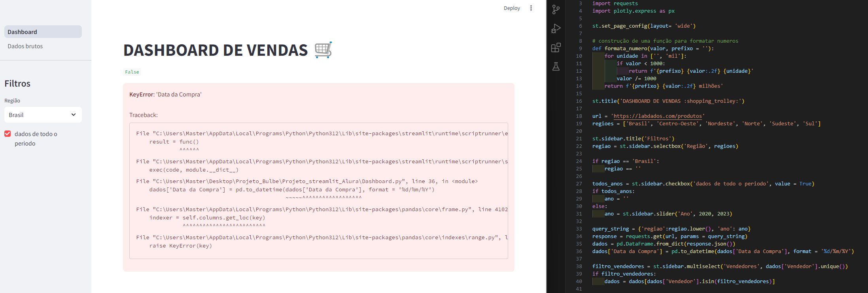Click code line defining regioes list

(706, 123)
